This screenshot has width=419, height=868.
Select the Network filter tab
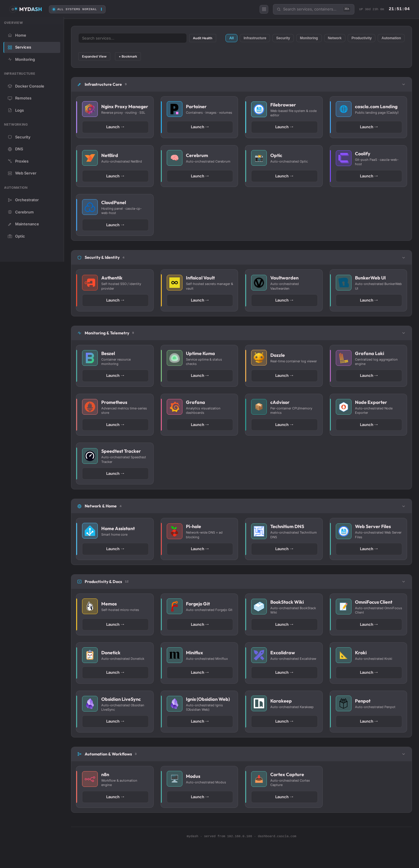tap(334, 38)
